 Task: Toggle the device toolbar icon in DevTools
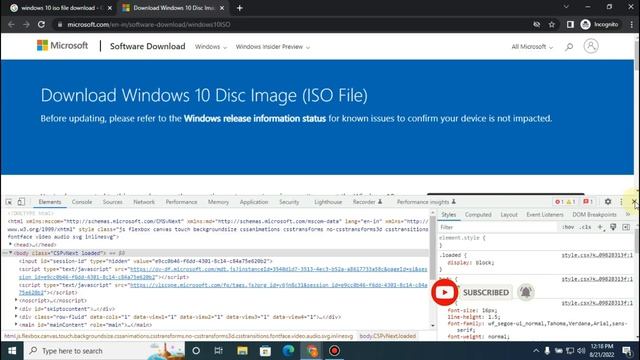pos(21,202)
